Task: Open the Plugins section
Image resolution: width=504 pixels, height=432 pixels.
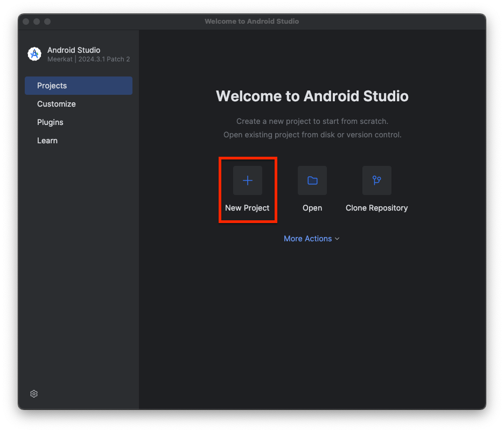Action: [50, 122]
